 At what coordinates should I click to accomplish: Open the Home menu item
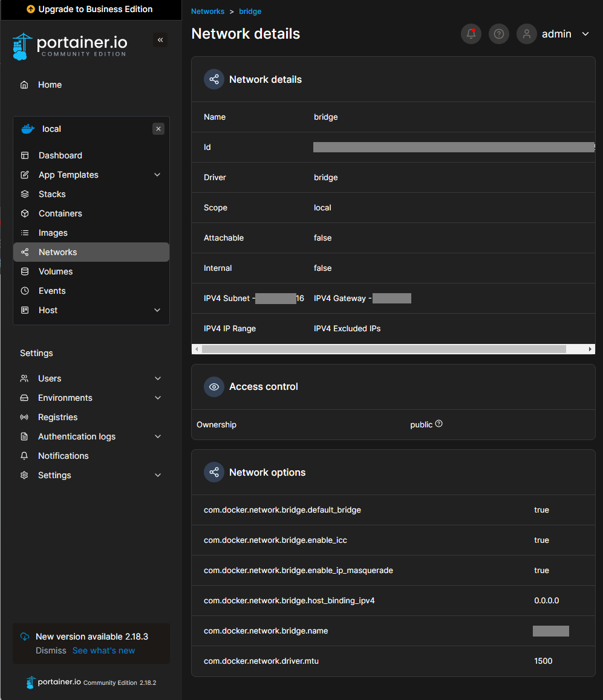[91, 85]
